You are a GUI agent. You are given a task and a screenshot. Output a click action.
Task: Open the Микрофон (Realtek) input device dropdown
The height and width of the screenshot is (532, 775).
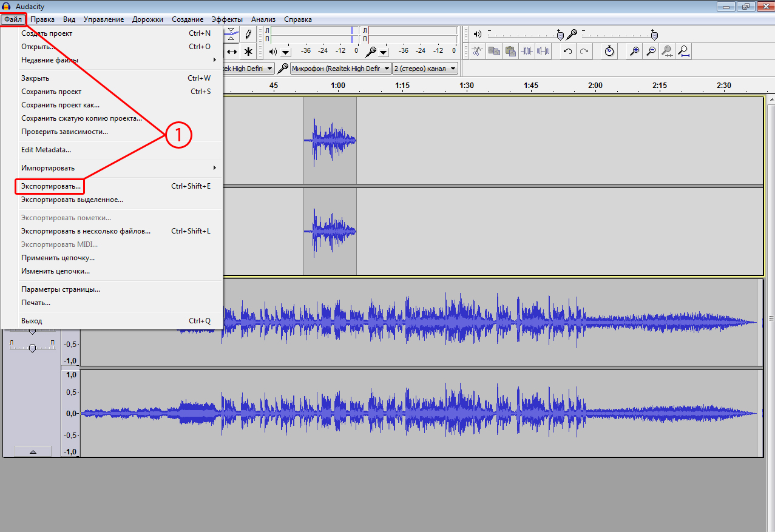tap(340, 69)
